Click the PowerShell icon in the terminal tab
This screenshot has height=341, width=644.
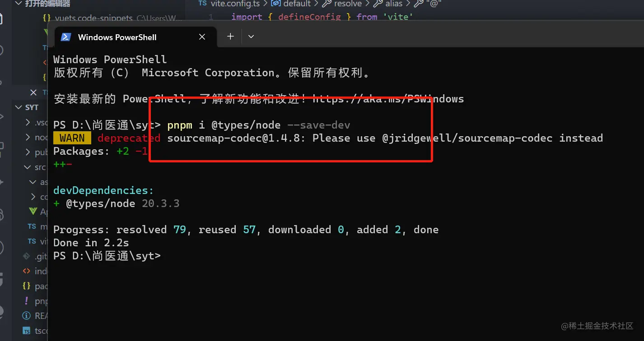tap(66, 37)
